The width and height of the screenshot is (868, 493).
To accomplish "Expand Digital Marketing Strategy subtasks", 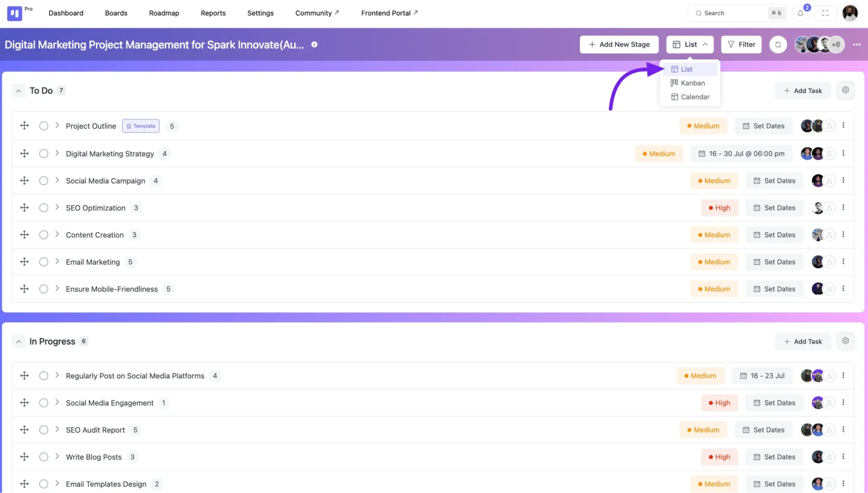I will [57, 153].
